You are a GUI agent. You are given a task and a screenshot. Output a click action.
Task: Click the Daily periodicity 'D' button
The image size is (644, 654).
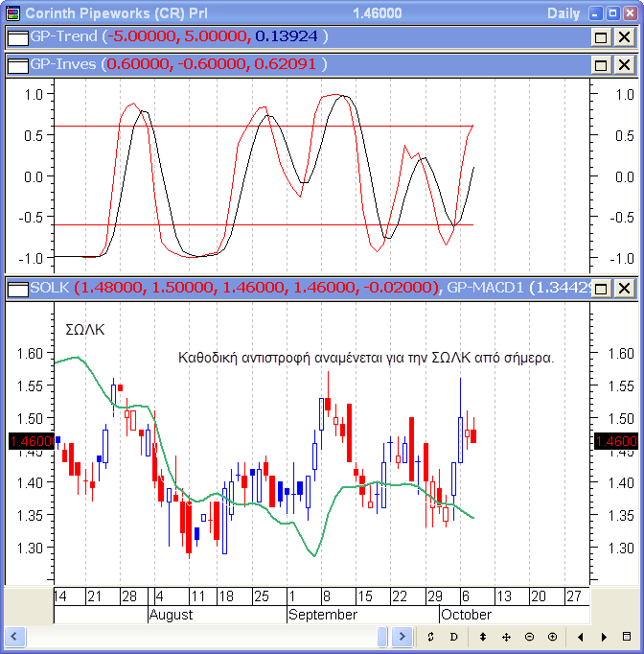coord(453,637)
